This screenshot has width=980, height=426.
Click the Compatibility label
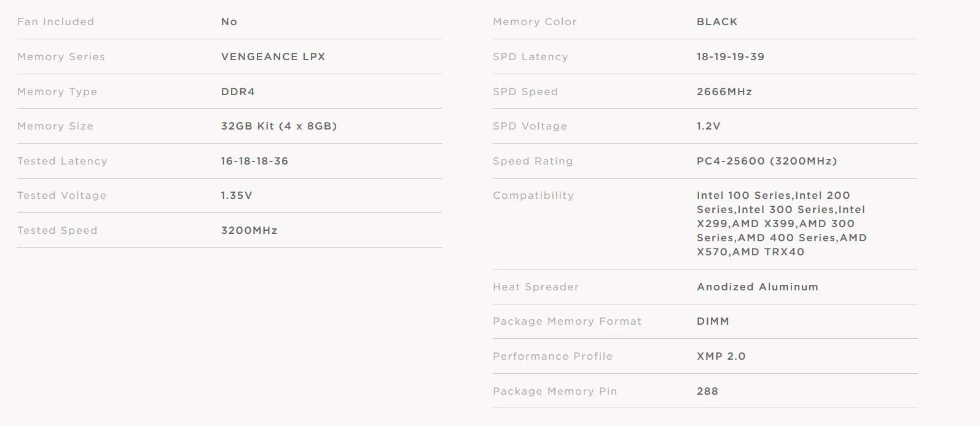[533, 196]
